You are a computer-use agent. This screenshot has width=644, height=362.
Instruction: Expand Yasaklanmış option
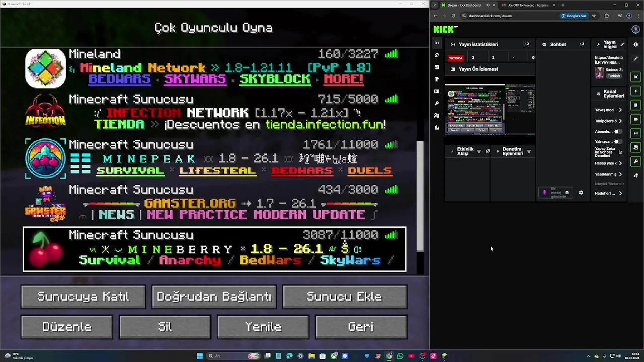coord(620,174)
